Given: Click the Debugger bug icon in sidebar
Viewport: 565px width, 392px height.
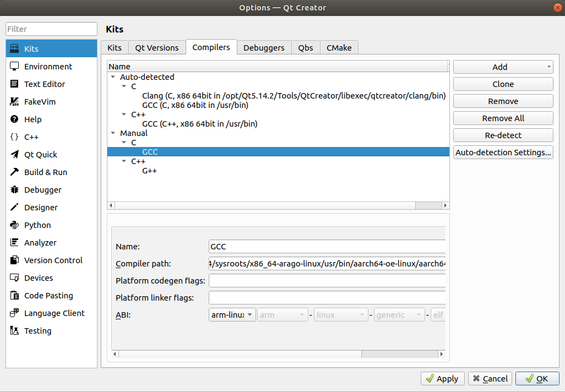Looking at the screenshot, I should 15,190.
